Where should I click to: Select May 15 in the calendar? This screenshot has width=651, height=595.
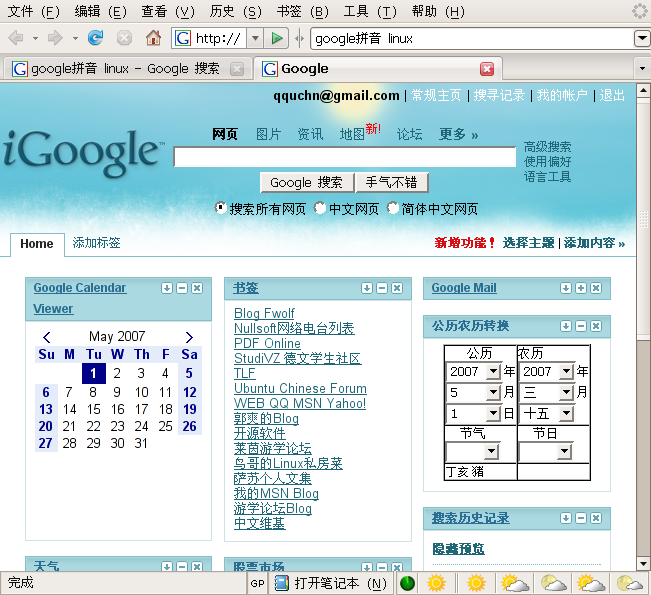coord(93,409)
